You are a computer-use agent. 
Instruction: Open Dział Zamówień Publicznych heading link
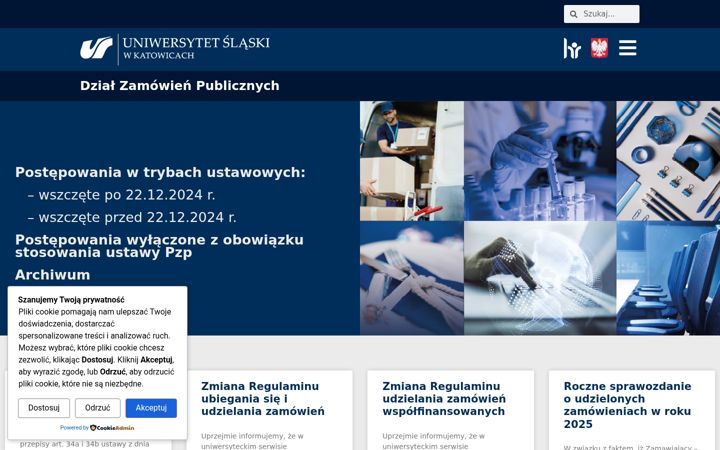[180, 86]
